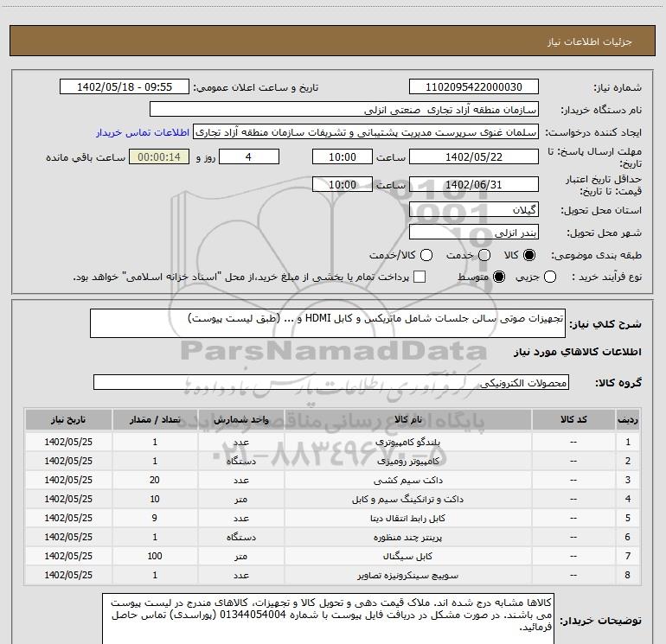
Task: Click quantity 100 in the کابل سیگنال row
Action: click(155, 556)
